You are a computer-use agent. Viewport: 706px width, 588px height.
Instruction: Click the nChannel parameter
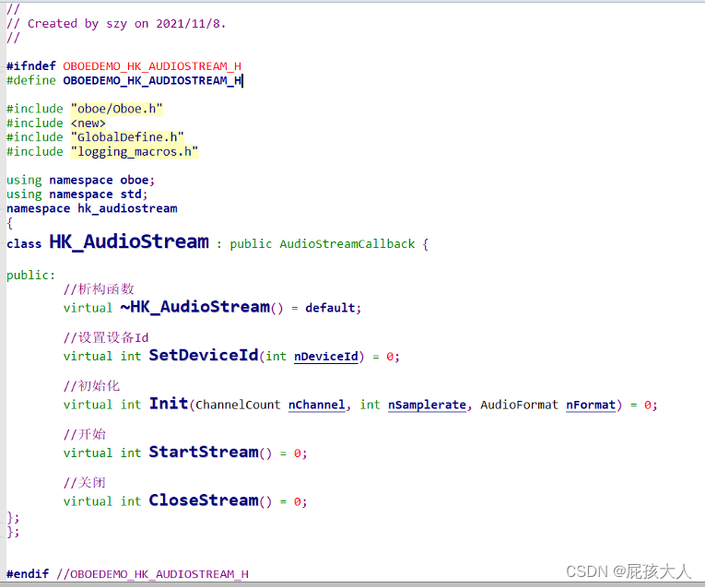316,405
